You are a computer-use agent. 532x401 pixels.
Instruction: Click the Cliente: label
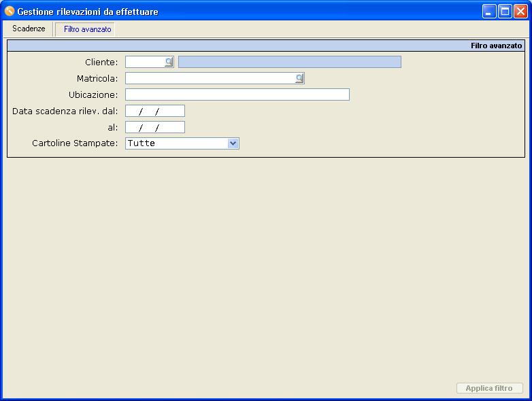101,63
